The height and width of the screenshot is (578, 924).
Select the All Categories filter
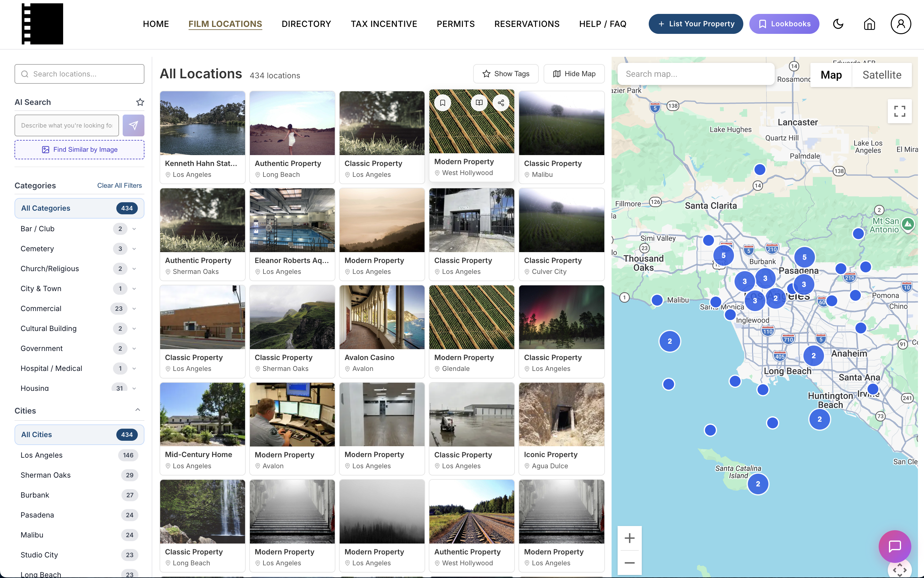pos(79,208)
